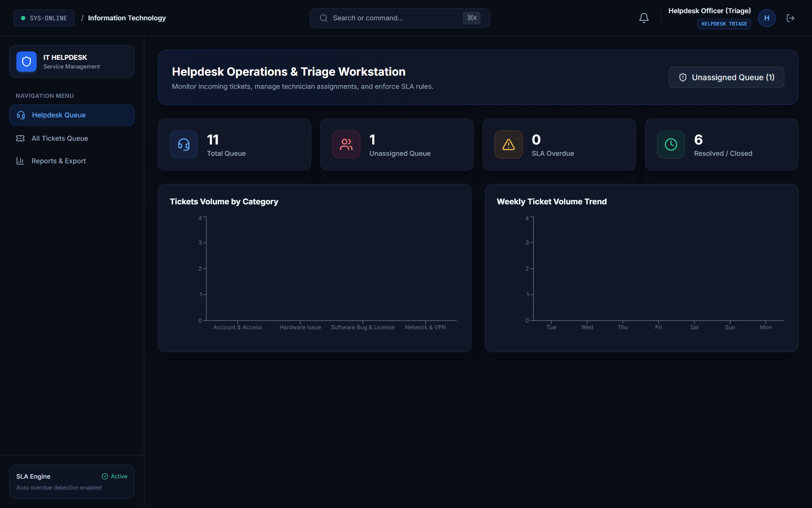Click the ticket icon beside All Tickets Queue

point(20,138)
